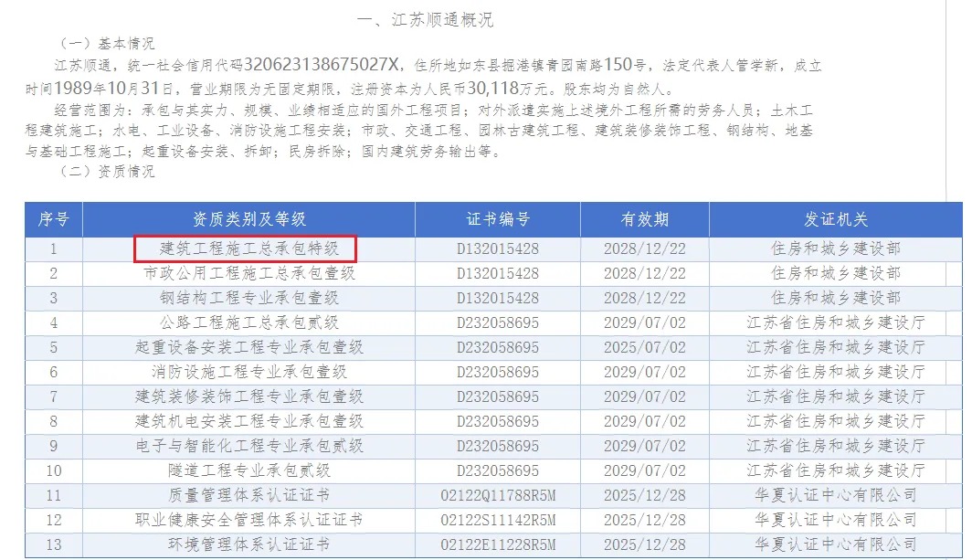Click the 质量管理体系认证证书 cell
The width and height of the screenshot is (972, 560).
coord(248,495)
